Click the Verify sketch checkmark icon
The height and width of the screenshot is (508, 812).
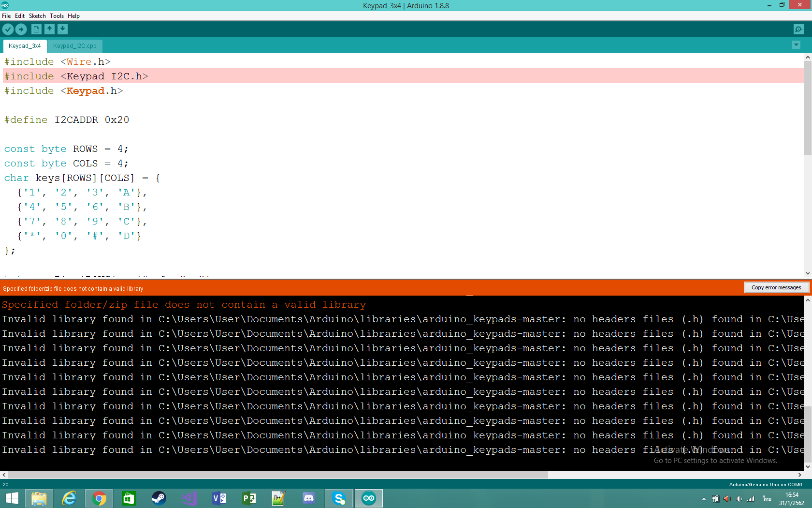[x=8, y=30]
